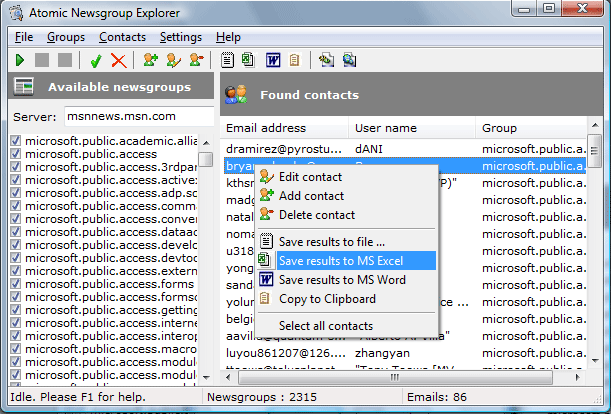This screenshot has height=414, width=611.
Task: Select the dramirez@pyrostu... contact row
Action: [x=403, y=149]
